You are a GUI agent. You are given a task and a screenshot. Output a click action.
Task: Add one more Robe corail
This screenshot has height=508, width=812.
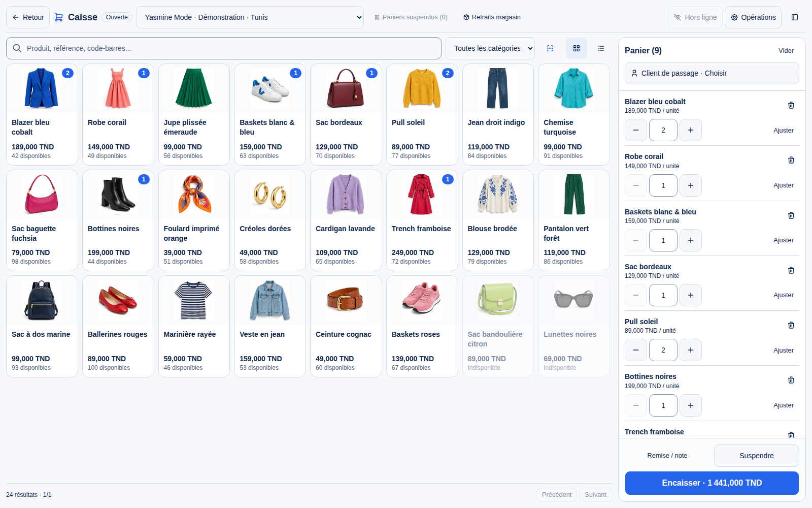pos(691,185)
